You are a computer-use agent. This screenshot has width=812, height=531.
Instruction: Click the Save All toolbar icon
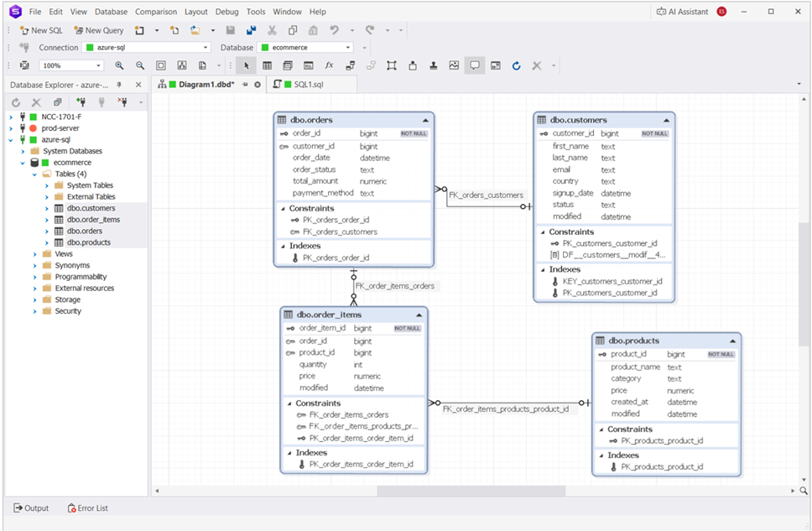tap(251, 30)
